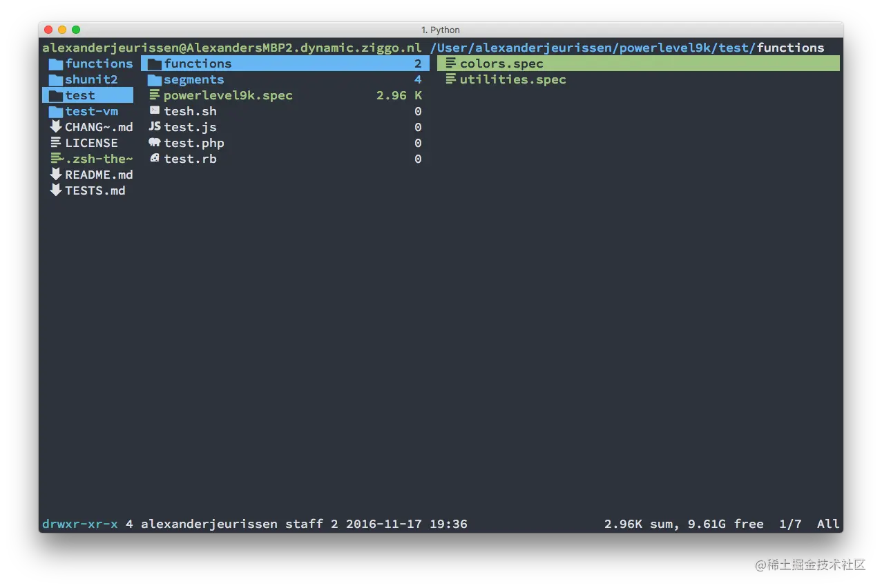The image size is (882, 588).
Task: Click file icon beside 'colors.spec'
Action: [451, 63]
